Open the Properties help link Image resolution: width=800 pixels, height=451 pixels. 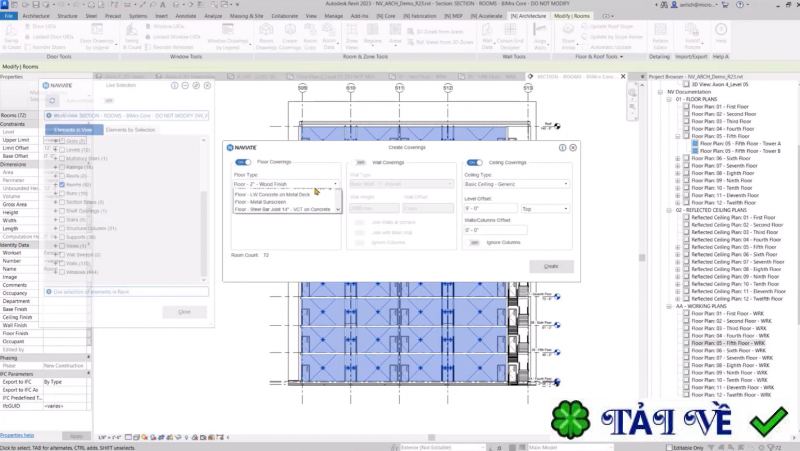tap(17, 435)
